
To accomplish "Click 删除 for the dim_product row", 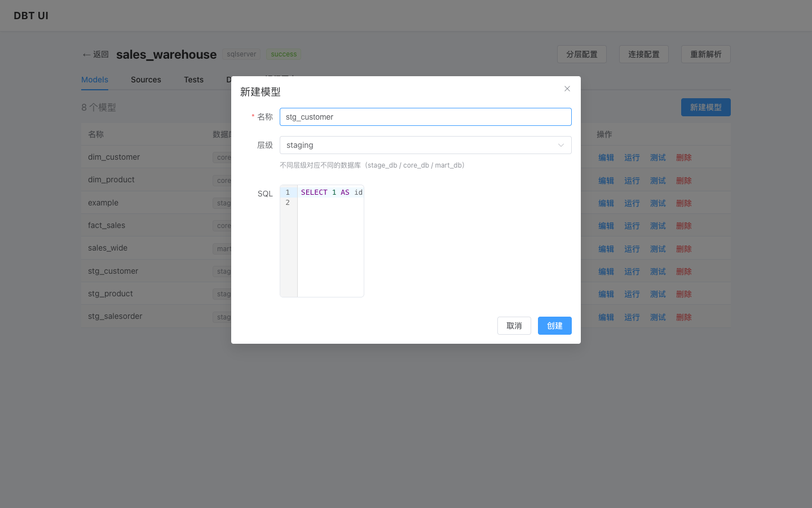I will pyautogui.click(x=684, y=181).
